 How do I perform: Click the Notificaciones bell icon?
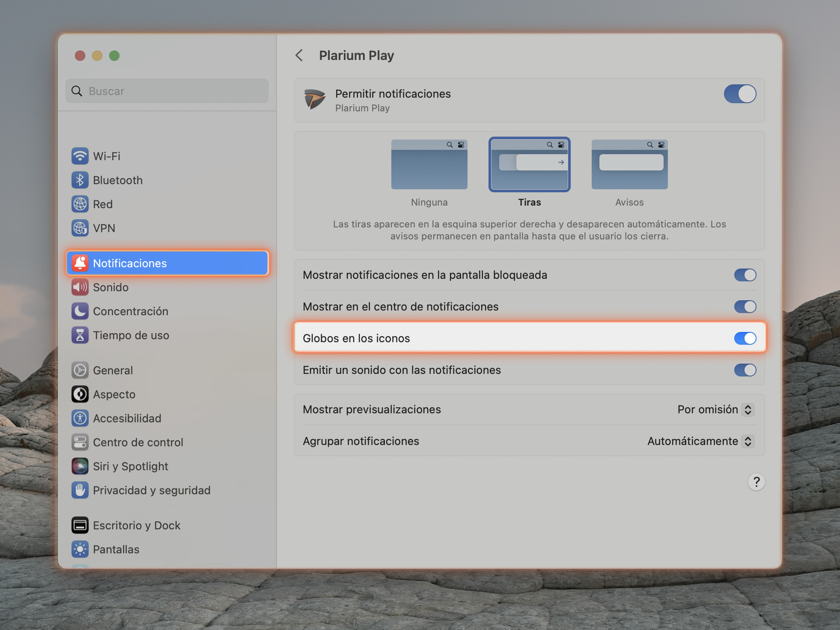[80, 263]
